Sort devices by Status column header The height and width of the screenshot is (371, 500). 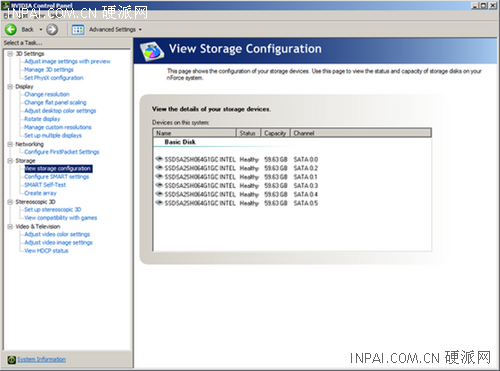click(248, 133)
